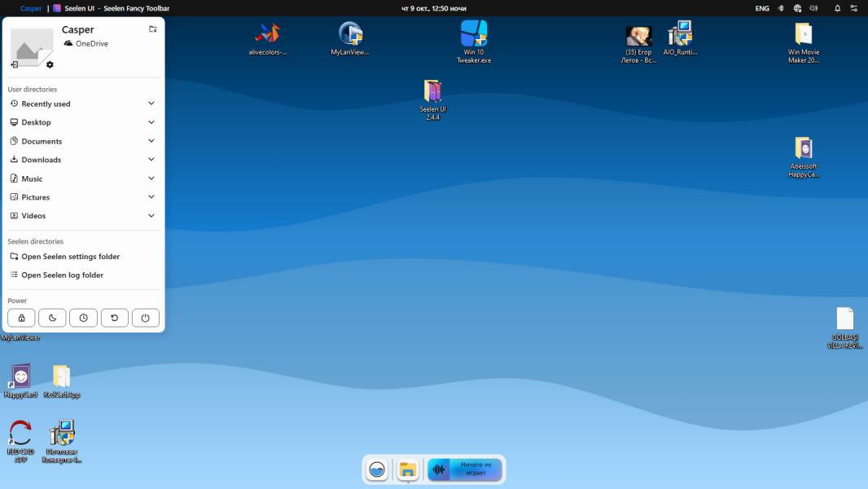868x489 pixels.
Task: Open quick settings sliders icon in toolbar
Action: coord(853,8)
